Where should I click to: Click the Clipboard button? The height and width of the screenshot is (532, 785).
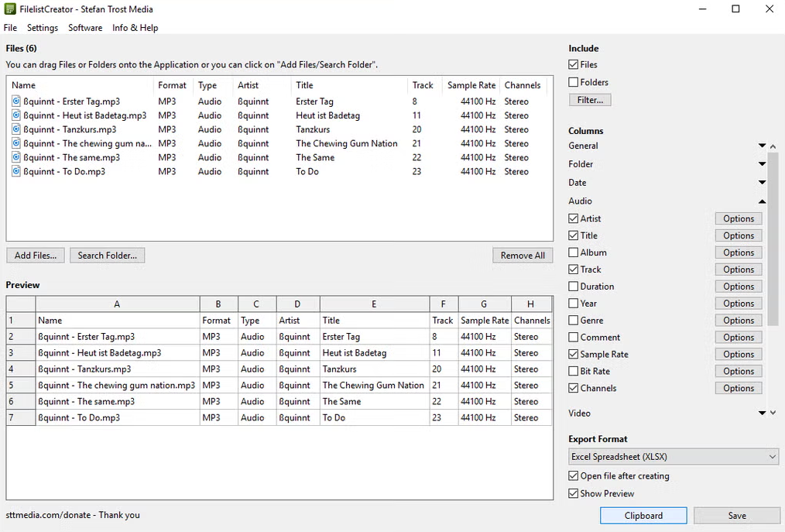pyautogui.click(x=643, y=516)
